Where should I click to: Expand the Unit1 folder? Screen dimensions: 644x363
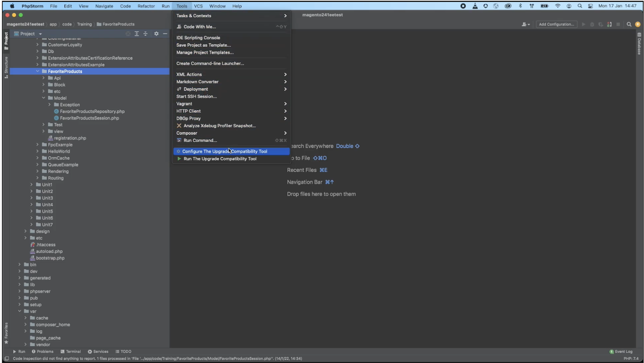[x=31, y=185]
